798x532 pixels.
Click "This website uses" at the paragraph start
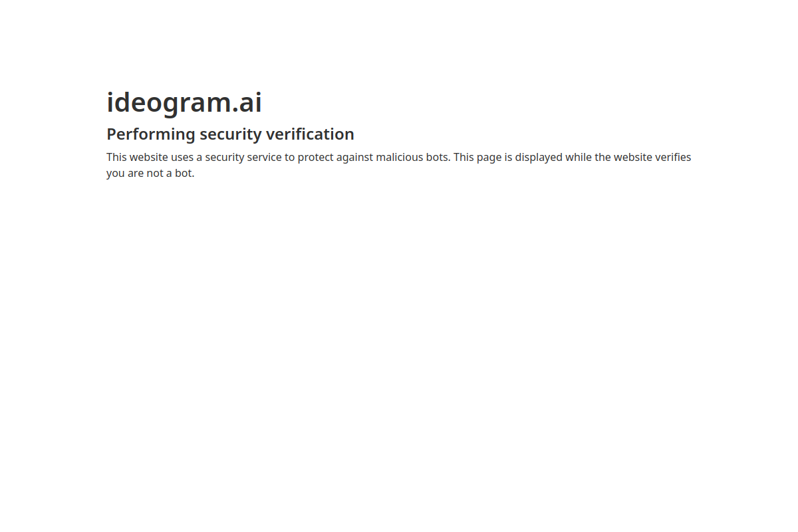pyautogui.click(x=150, y=158)
